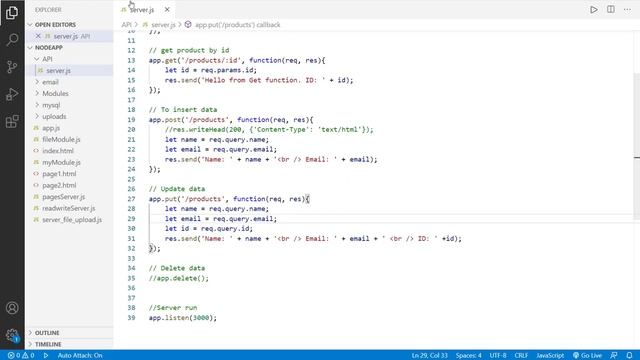Image resolution: width=640 pixels, height=360 pixels.
Task: Change Spaces: 4 indentation setting
Action: (469, 356)
